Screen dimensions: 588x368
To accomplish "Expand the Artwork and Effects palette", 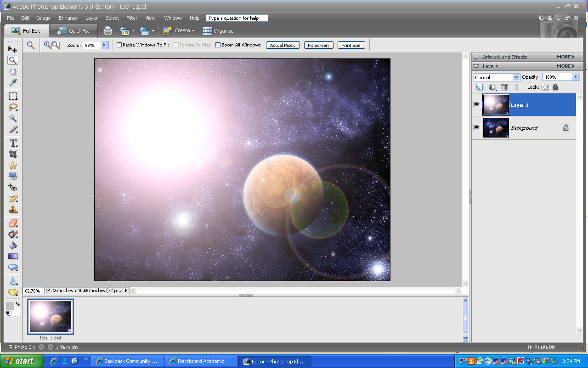I will [x=477, y=57].
